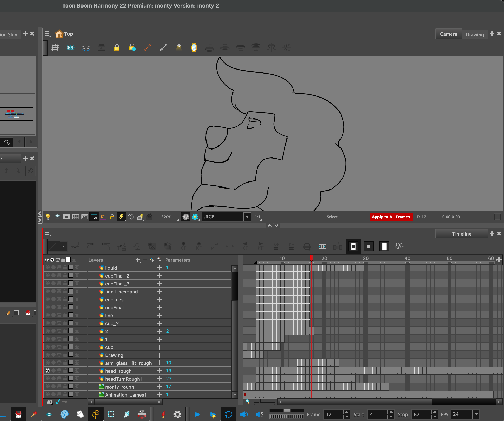
Task: Open the FPS dropdown arrow
Action: point(476,414)
